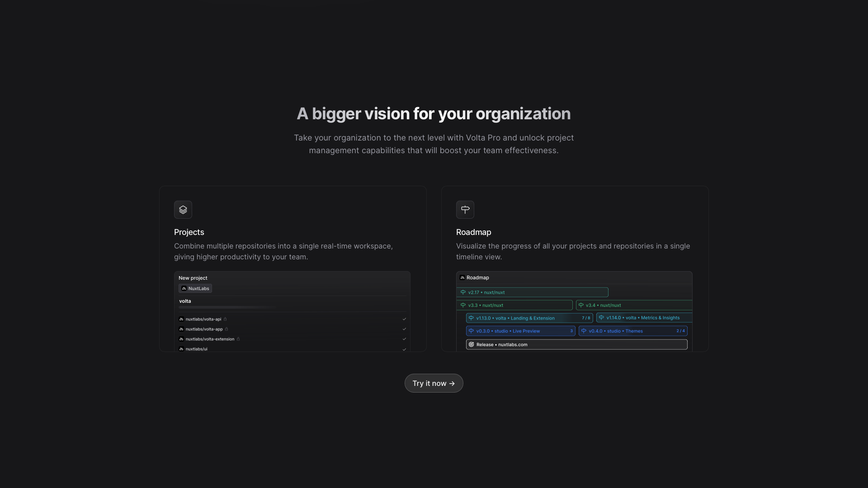
Task: Click milestone icon on v3.4 bar
Action: [581, 305]
